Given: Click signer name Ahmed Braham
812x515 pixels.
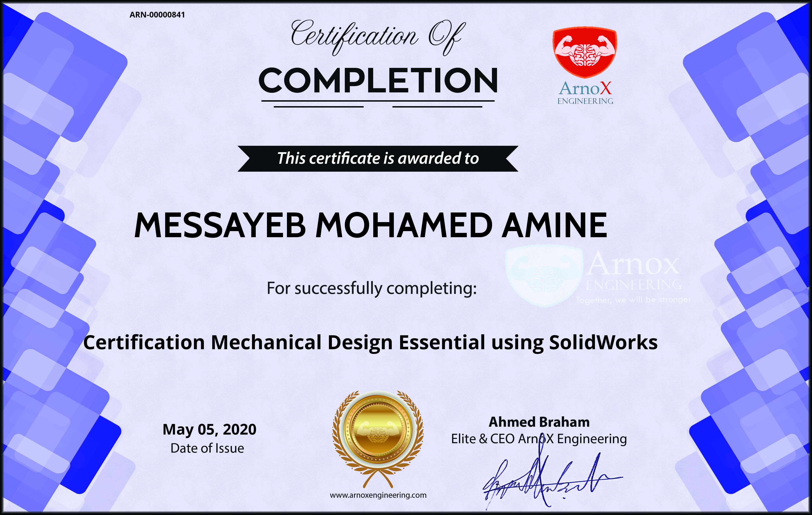Looking at the screenshot, I should (539, 422).
